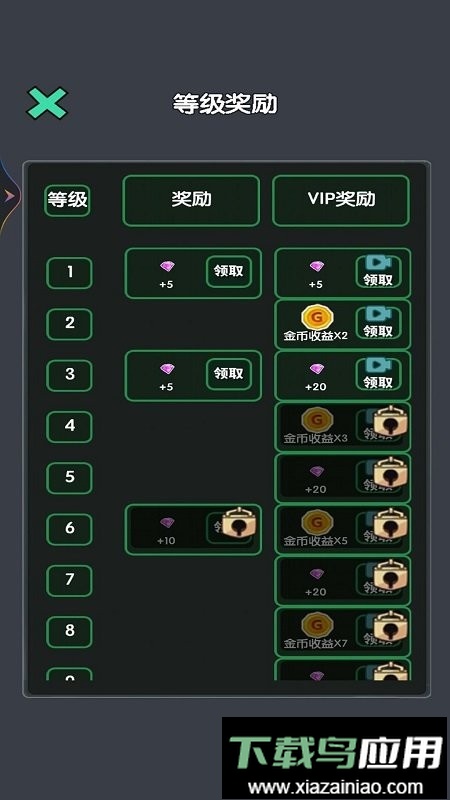Tap the lock on level 6 VIP reward

pos(390,523)
